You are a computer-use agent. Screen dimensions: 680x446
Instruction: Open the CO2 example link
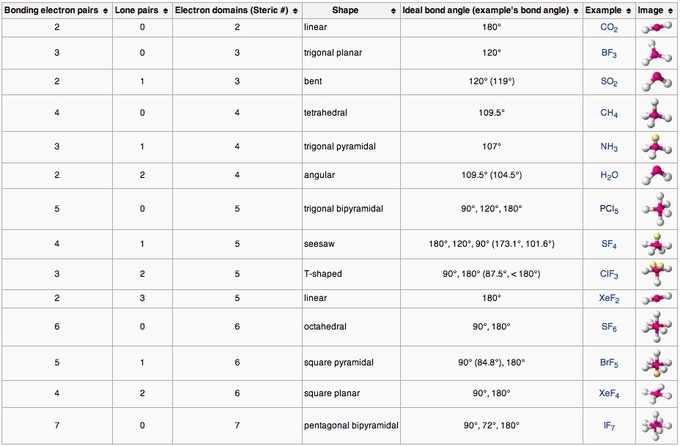[608, 29]
